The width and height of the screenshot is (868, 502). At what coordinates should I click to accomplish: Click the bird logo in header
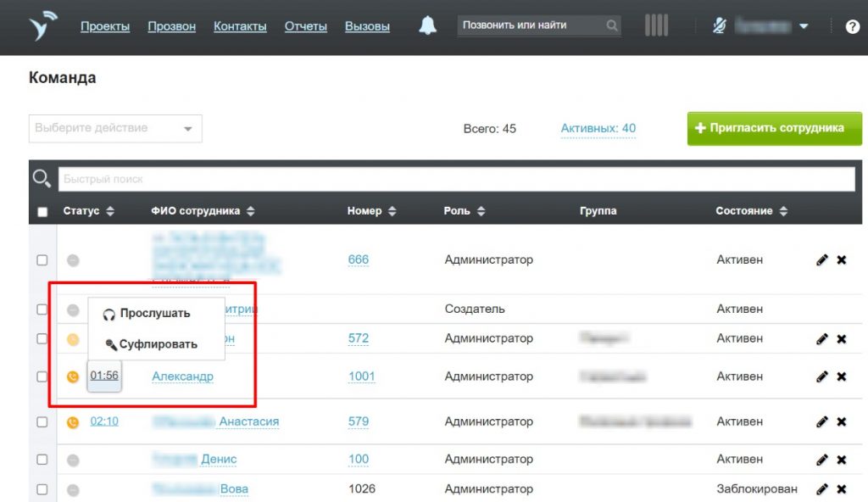(x=42, y=26)
